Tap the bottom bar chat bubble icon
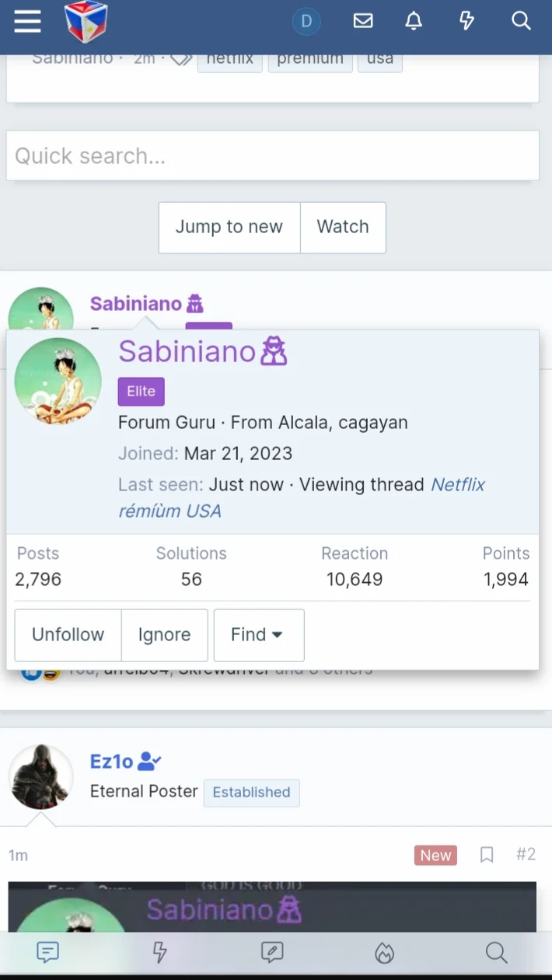The width and height of the screenshot is (552, 980). tap(48, 952)
